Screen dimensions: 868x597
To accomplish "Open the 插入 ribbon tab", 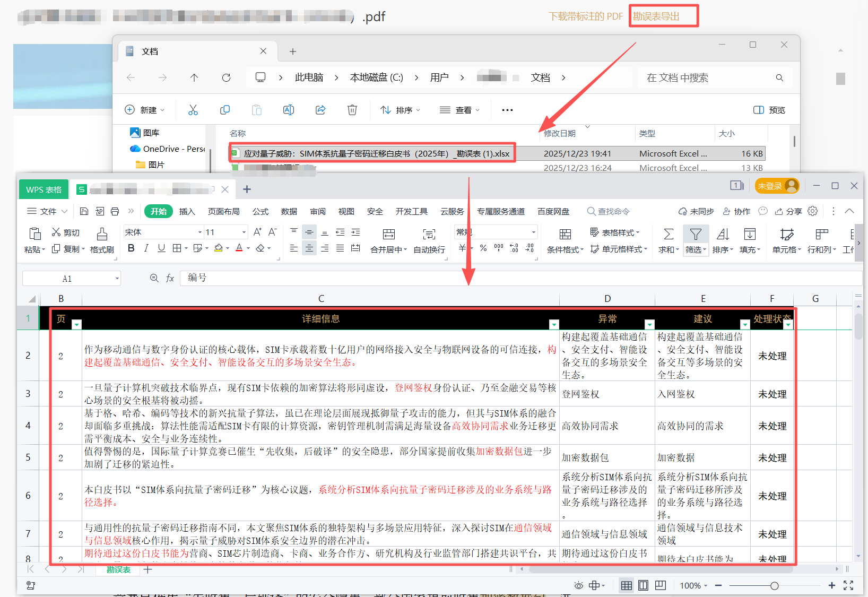I will click(187, 211).
